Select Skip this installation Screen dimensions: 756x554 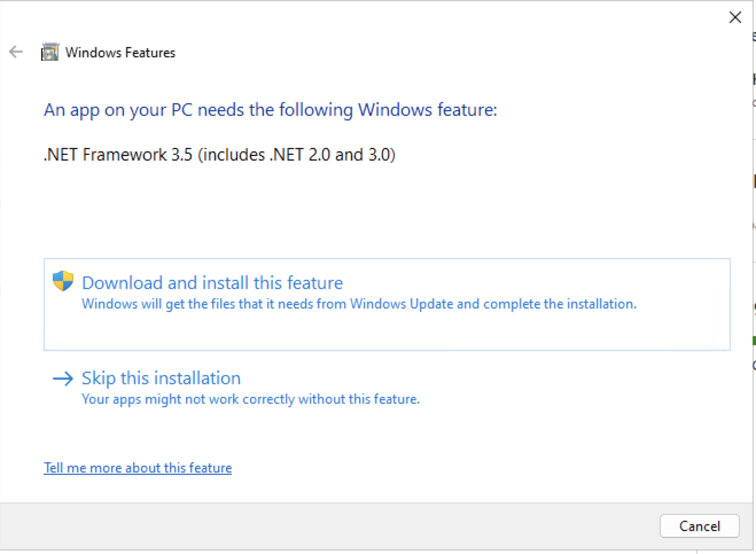(161, 379)
